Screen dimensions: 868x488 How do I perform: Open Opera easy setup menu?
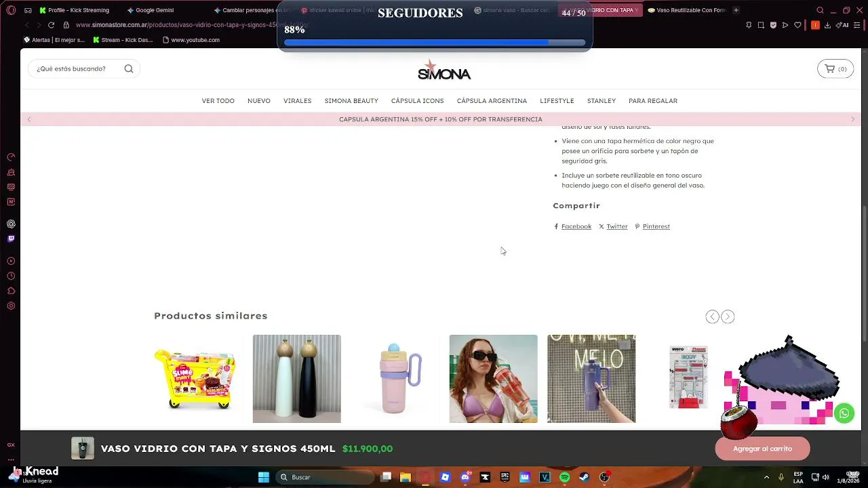(x=857, y=25)
